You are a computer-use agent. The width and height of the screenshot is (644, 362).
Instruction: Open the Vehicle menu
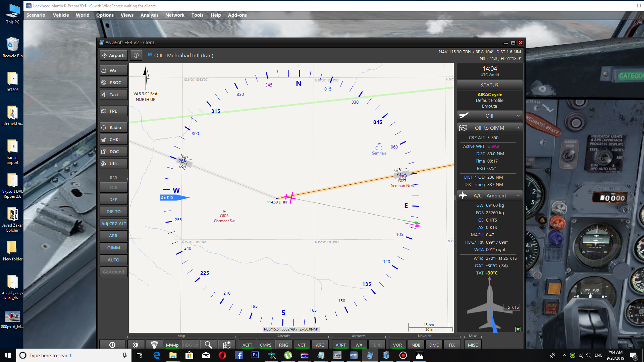click(x=61, y=15)
